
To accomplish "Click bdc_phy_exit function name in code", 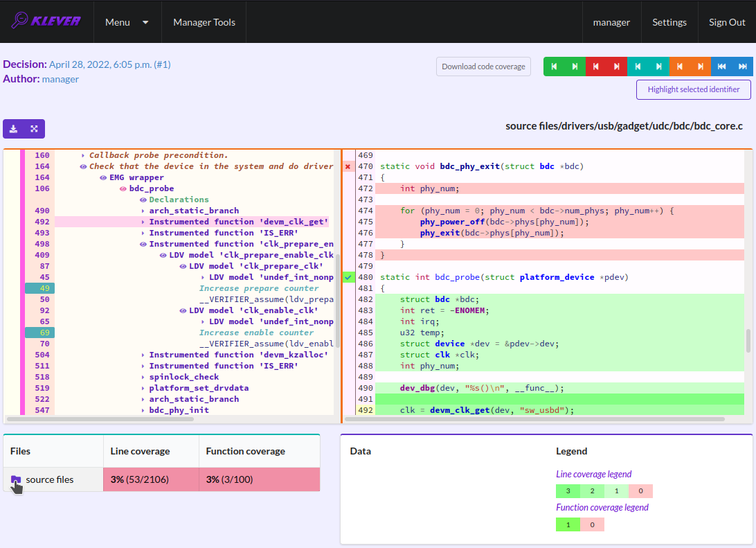I will [469, 166].
